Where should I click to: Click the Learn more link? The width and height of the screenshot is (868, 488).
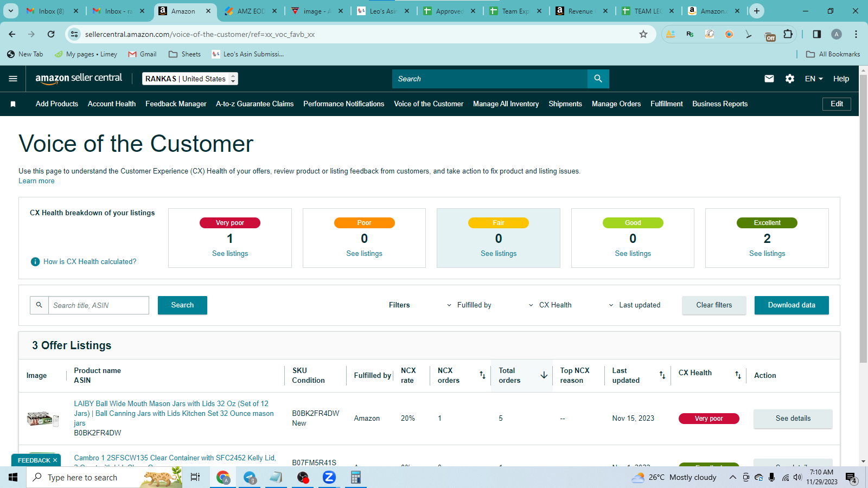36,181
